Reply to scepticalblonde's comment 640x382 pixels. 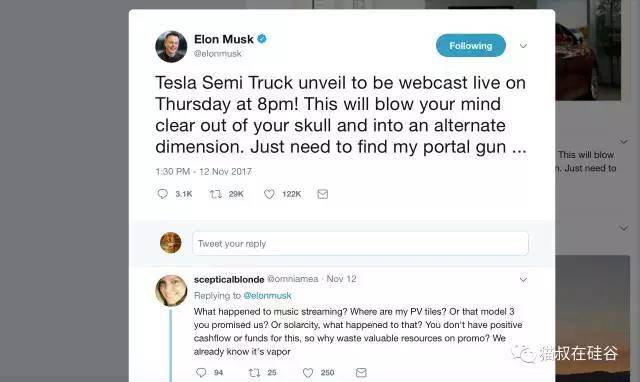[x=201, y=372]
